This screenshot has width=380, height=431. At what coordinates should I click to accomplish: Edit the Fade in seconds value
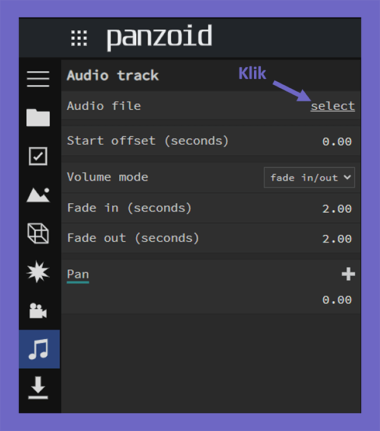[337, 209]
